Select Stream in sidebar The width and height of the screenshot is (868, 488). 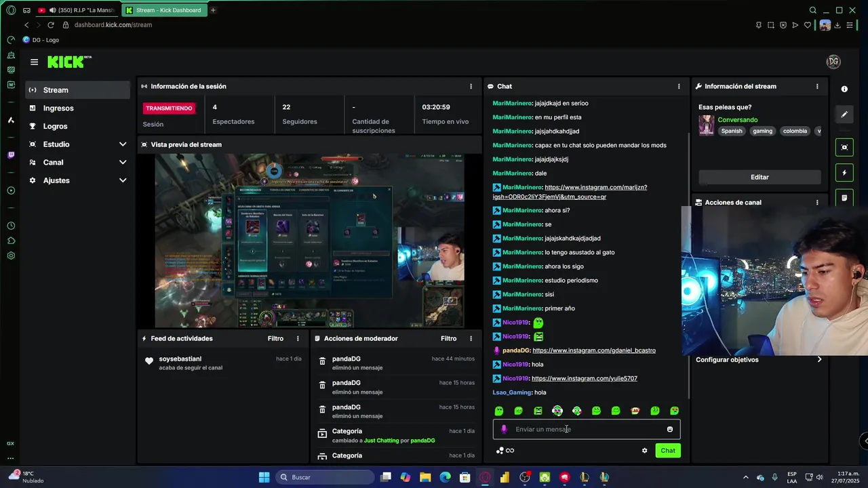click(x=77, y=90)
